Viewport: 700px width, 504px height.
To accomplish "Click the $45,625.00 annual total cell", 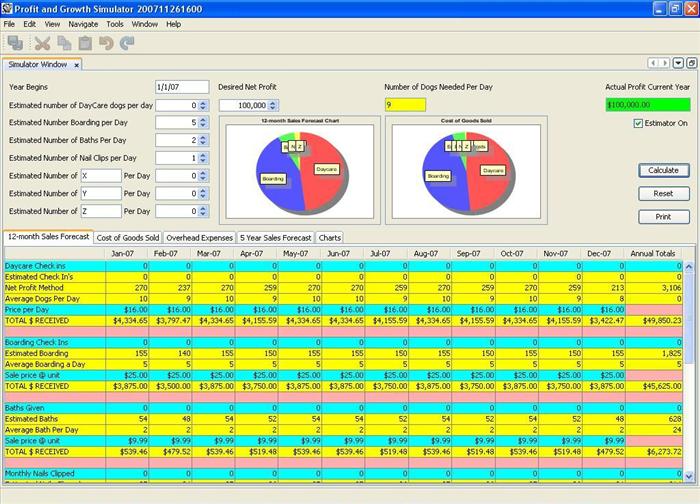I will pos(654,386).
